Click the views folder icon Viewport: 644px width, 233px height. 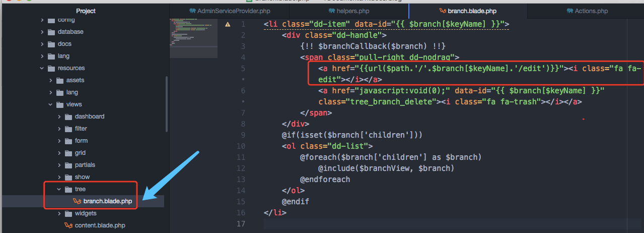pyautogui.click(x=60, y=104)
